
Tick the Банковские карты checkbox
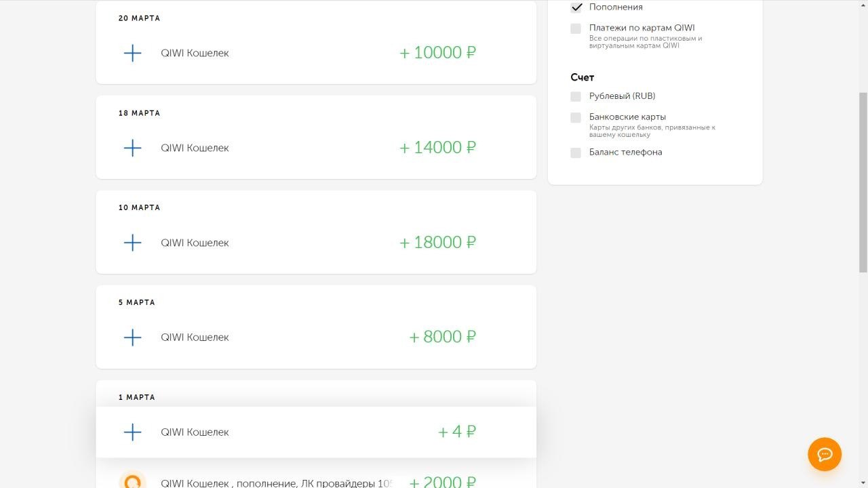tap(576, 117)
